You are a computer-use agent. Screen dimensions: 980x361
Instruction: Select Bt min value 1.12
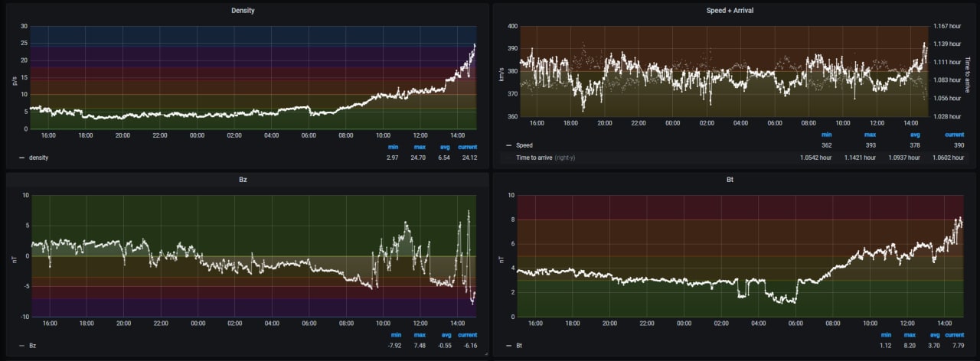click(886, 346)
